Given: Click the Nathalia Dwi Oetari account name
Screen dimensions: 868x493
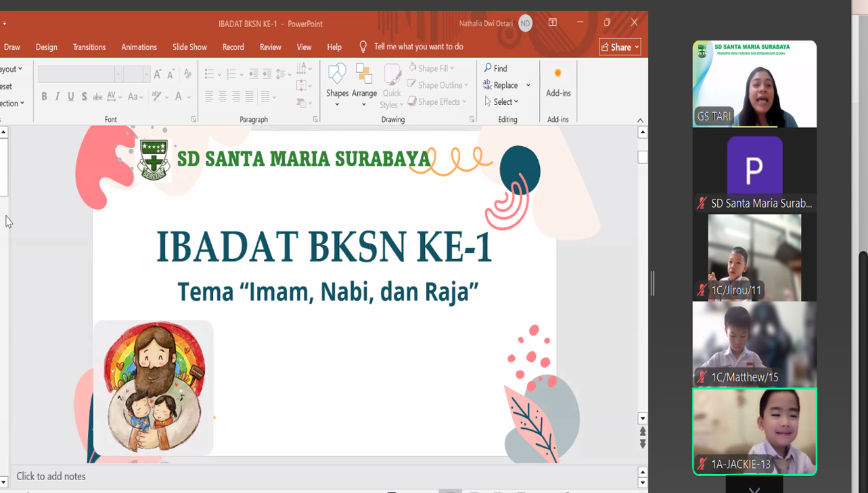Looking at the screenshot, I should coord(486,24).
